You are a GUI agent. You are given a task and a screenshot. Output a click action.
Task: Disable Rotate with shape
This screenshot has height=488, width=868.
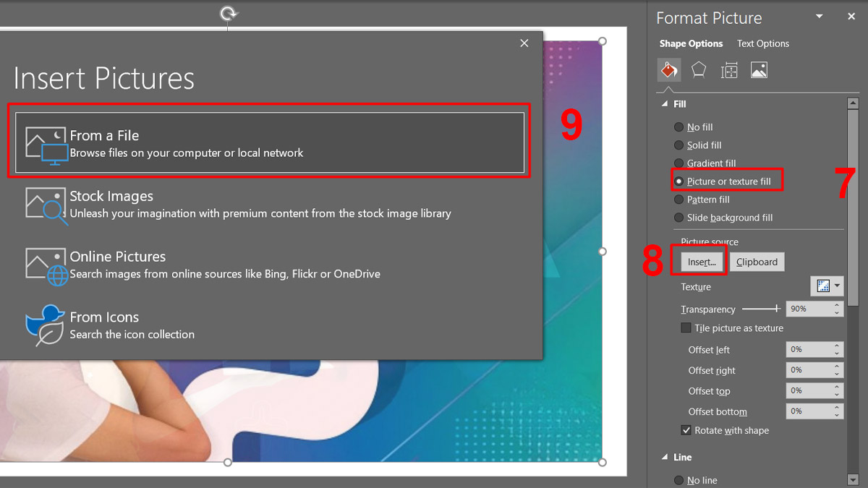(686, 430)
